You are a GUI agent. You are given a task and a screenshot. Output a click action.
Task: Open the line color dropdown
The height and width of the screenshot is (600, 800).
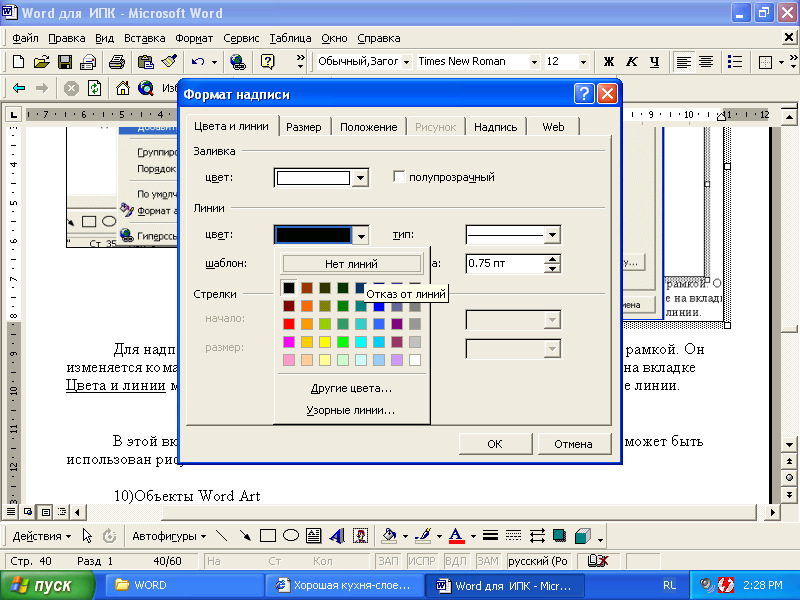[361, 235]
